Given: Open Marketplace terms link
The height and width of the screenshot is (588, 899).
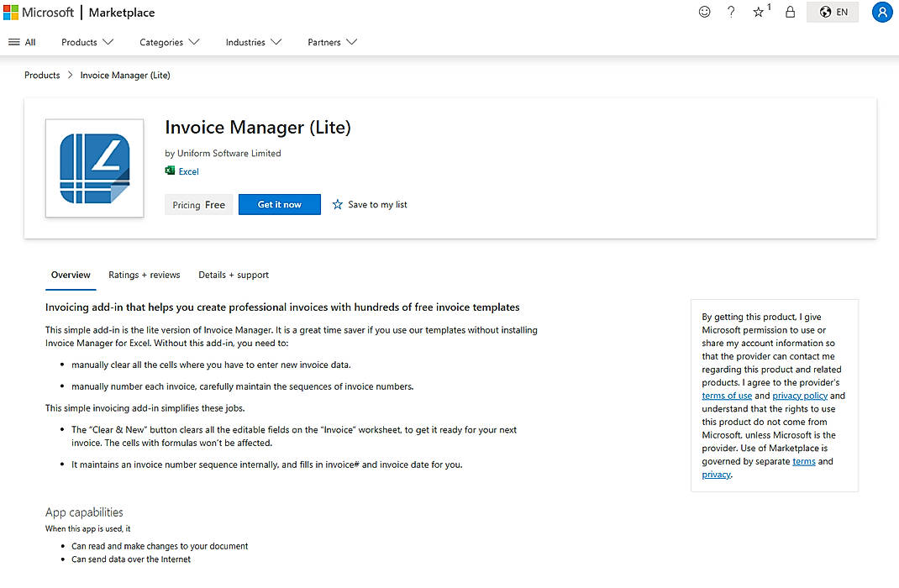Looking at the screenshot, I should point(804,461).
